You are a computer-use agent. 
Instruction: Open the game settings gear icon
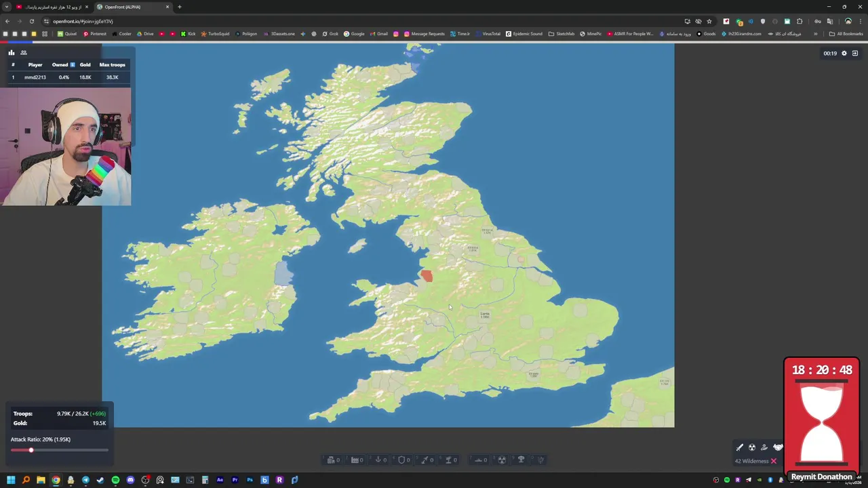[844, 54]
